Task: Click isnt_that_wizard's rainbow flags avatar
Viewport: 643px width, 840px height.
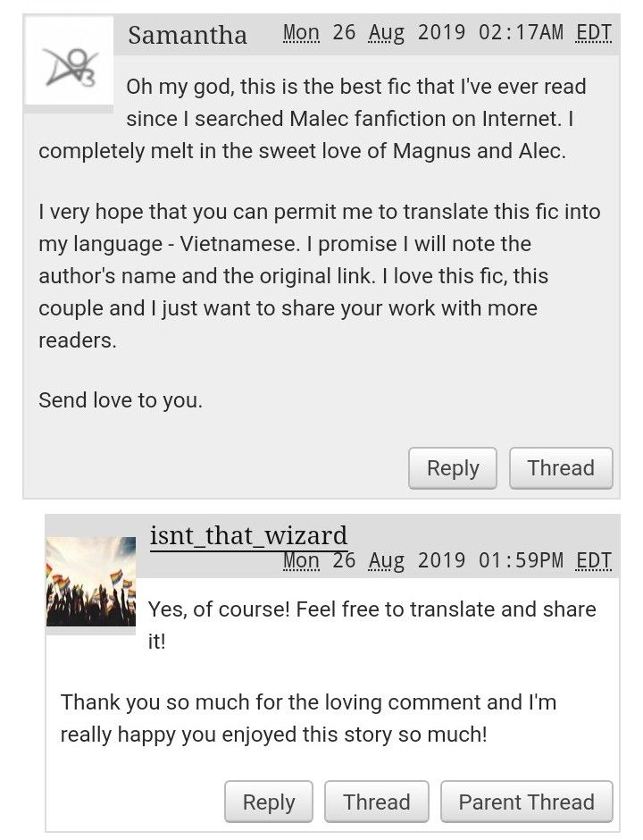Action: [90, 581]
